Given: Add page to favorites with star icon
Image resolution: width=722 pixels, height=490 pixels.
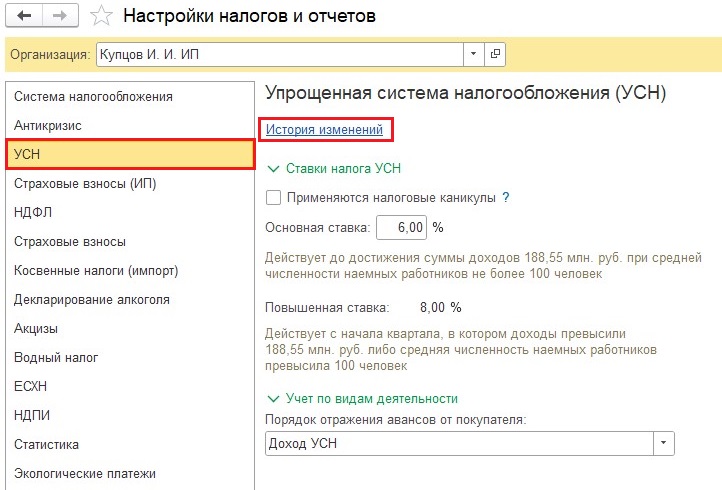Looking at the screenshot, I should [x=101, y=16].
